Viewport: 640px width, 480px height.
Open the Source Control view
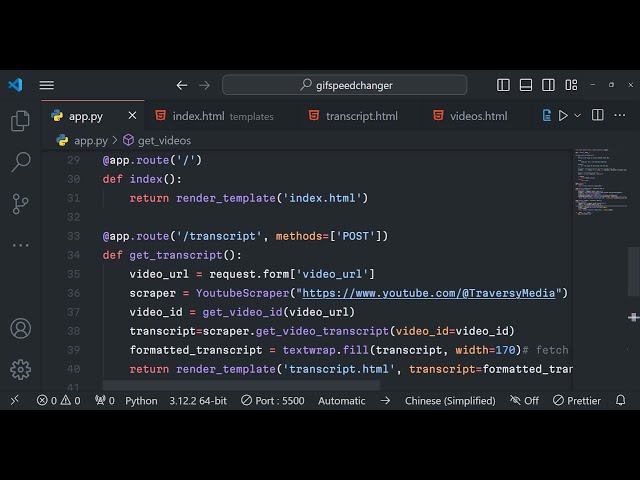20,203
